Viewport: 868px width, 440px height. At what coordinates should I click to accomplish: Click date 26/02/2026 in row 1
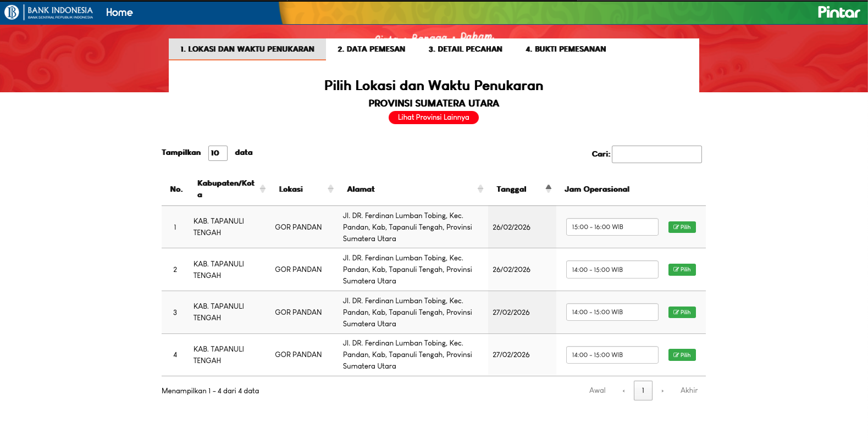(x=511, y=227)
